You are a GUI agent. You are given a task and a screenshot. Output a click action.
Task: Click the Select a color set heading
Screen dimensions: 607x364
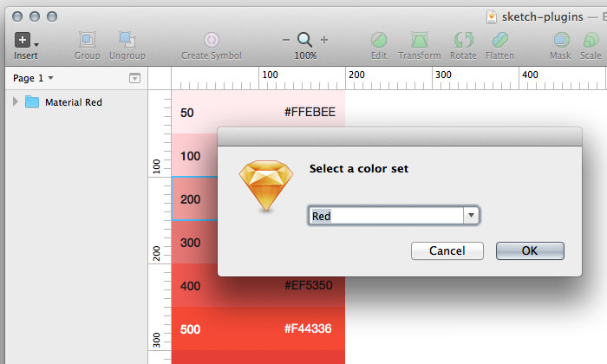point(358,169)
